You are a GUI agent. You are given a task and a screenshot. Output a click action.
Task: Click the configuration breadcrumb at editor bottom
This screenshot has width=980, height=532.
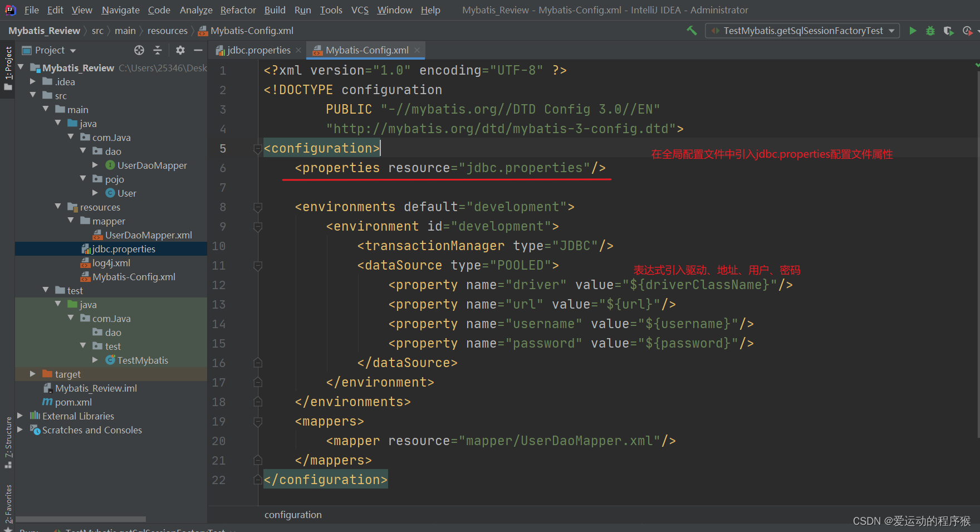(x=293, y=515)
